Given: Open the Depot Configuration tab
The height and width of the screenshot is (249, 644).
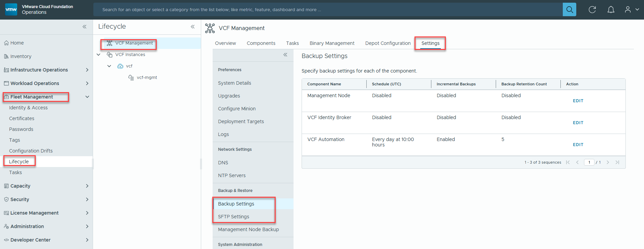Looking at the screenshot, I should coord(388,43).
